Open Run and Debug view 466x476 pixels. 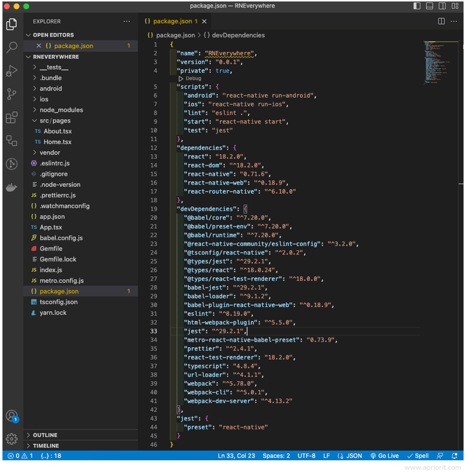point(12,71)
